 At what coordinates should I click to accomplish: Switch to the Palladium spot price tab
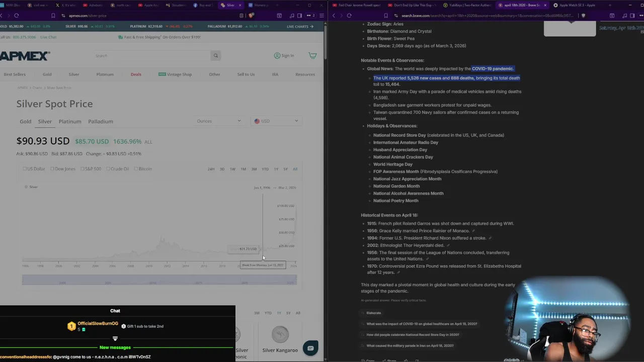click(x=101, y=122)
